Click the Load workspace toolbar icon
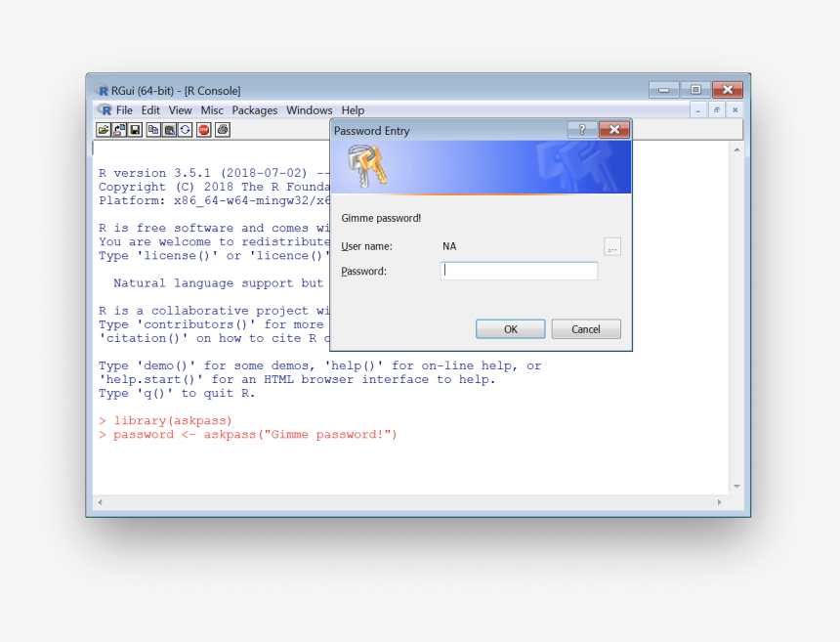Image resolution: width=840 pixels, height=642 pixels. point(119,130)
